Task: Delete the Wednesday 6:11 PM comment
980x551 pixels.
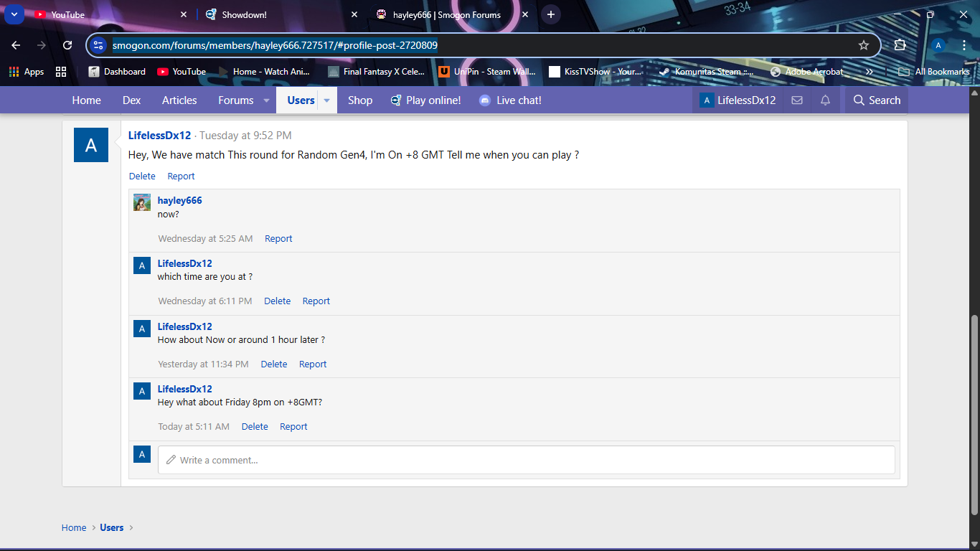Action: [x=277, y=301]
